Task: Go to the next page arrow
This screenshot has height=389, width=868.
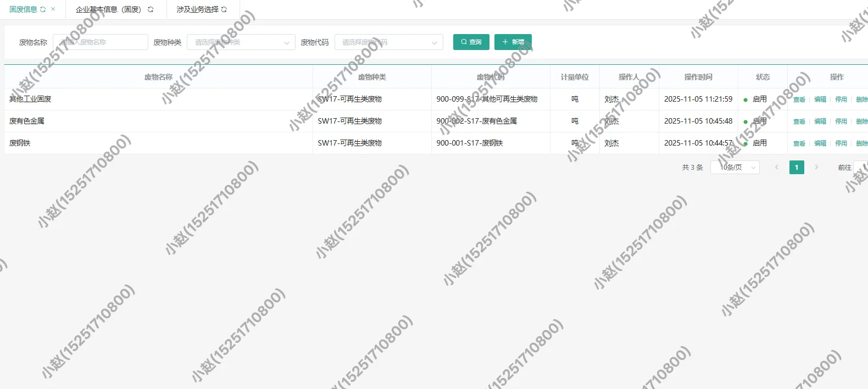Action: click(817, 168)
